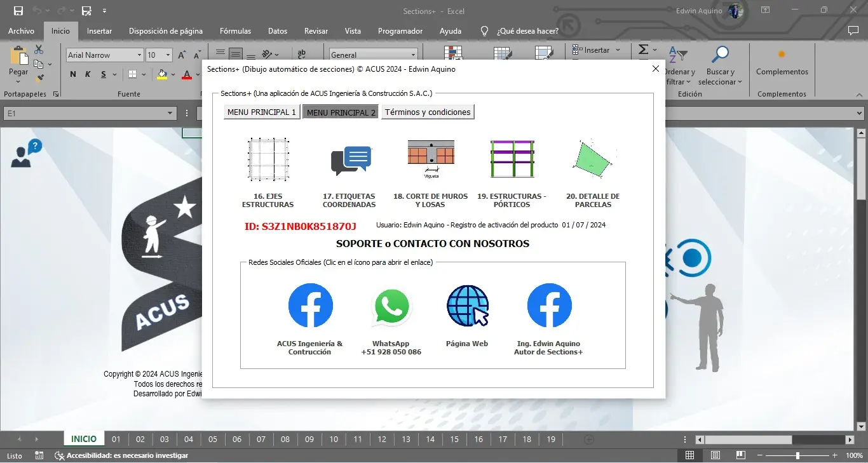Click the Copy icon in Portapapeles
The height and width of the screenshot is (463, 868).
click(x=39, y=64)
